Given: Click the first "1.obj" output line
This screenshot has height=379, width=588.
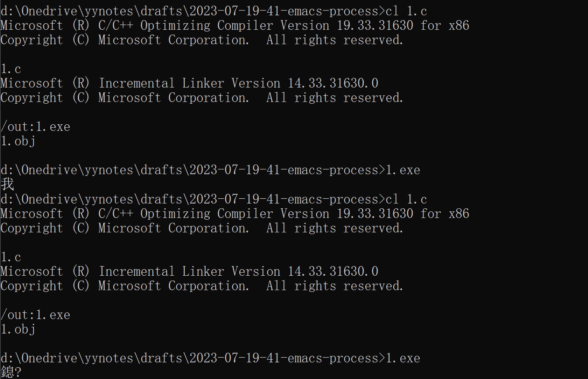Looking at the screenshot, I should pyautogui.click(x=17, y=141).
